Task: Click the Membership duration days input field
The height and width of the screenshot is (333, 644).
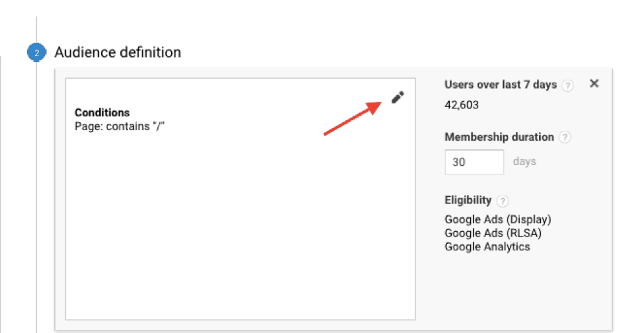Action: (474, 162)
